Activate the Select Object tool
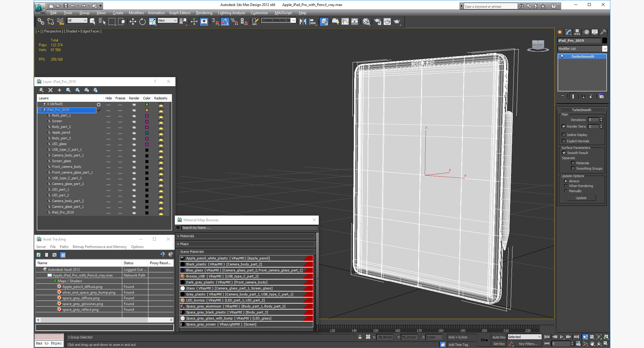Screen dimensions: 644x348 coord(93,21)
